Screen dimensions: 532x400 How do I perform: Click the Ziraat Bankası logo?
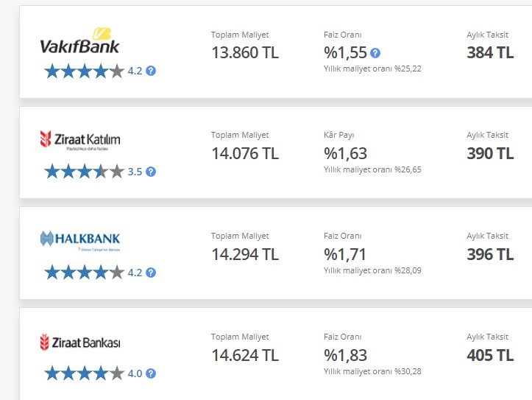(x=80, y=343)
